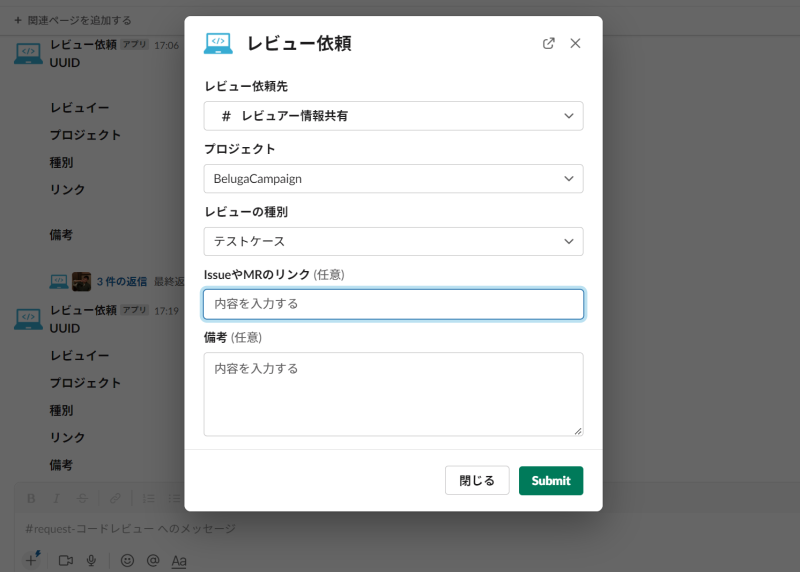Open the レビューの種別 dropdown

tap(393, 242)
